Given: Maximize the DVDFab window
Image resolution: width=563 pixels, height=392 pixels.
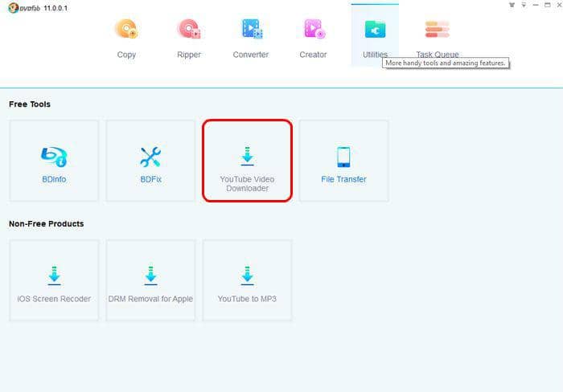Looking at the screenshot, I should pyautogui.click(x=548, y=5).
